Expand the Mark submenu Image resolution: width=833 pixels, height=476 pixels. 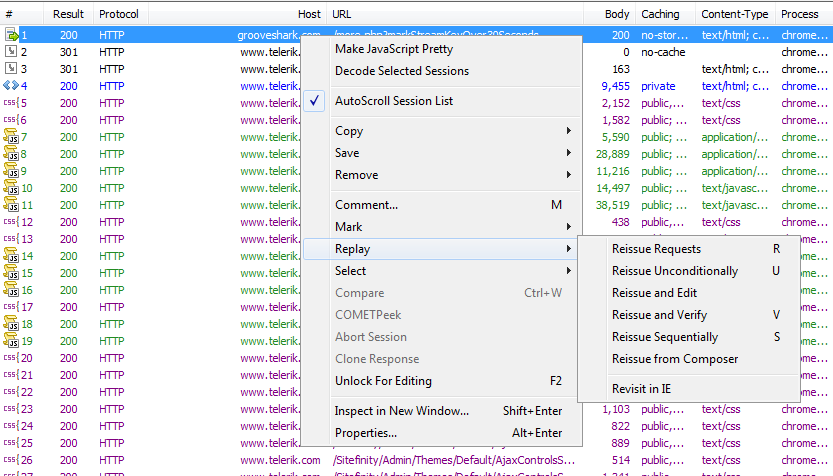pyautogui.click(x=441, y=227)
